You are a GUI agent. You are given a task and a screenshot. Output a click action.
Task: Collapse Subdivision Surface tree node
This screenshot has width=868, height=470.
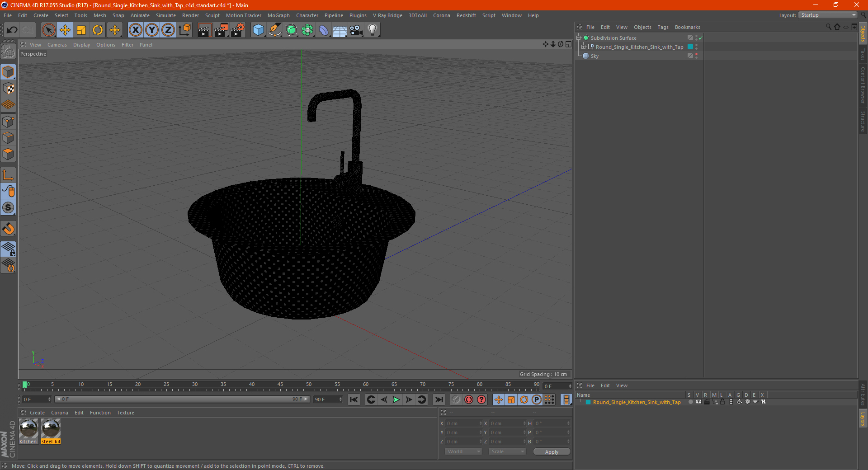(x=579, y=38)
